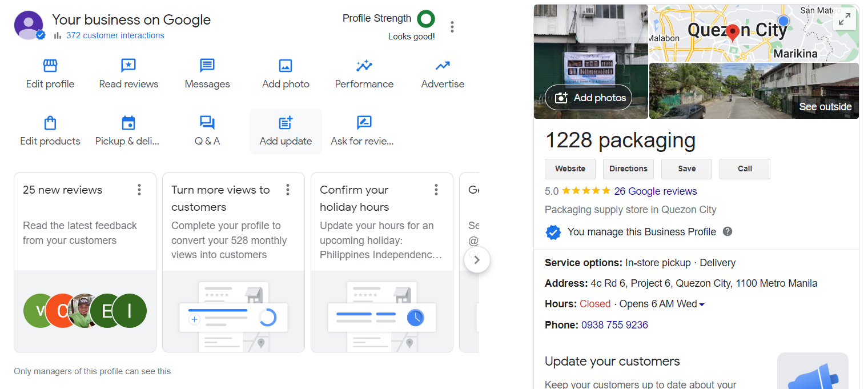Viewport: 868px width, 389px height.
Task: Click Add photo image icon
Action: pos(286,66)
